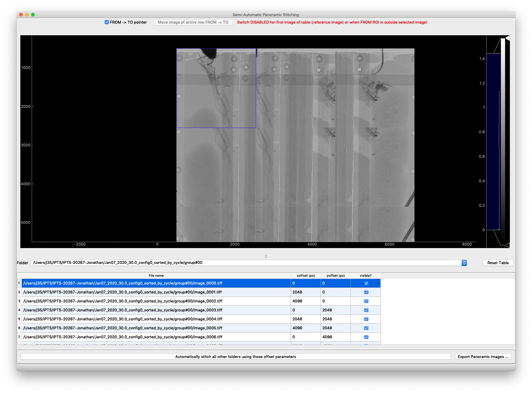Image resolution: width=532 pixels, height=393 pixels.
Task: Click yoffset cell of image_0003.tiff row
Action: point(336,310)
